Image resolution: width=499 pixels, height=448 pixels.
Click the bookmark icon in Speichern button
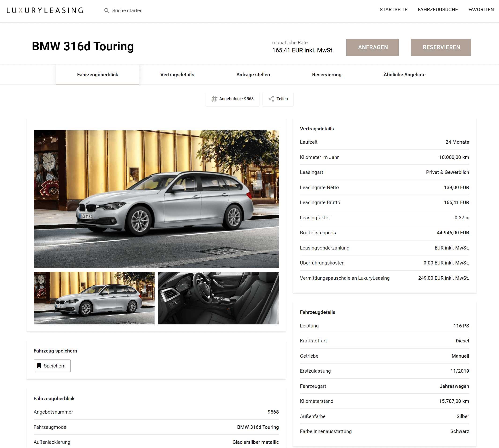39,366
